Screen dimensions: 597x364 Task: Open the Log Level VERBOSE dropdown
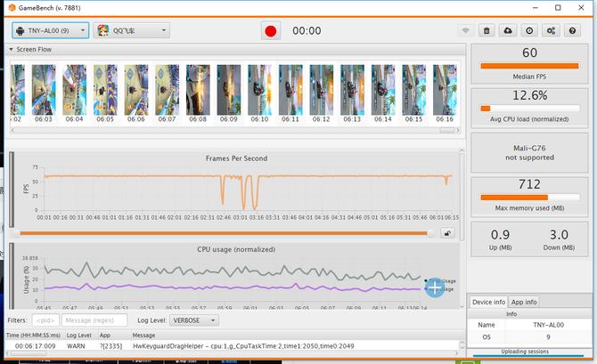[x=195, y=320]
